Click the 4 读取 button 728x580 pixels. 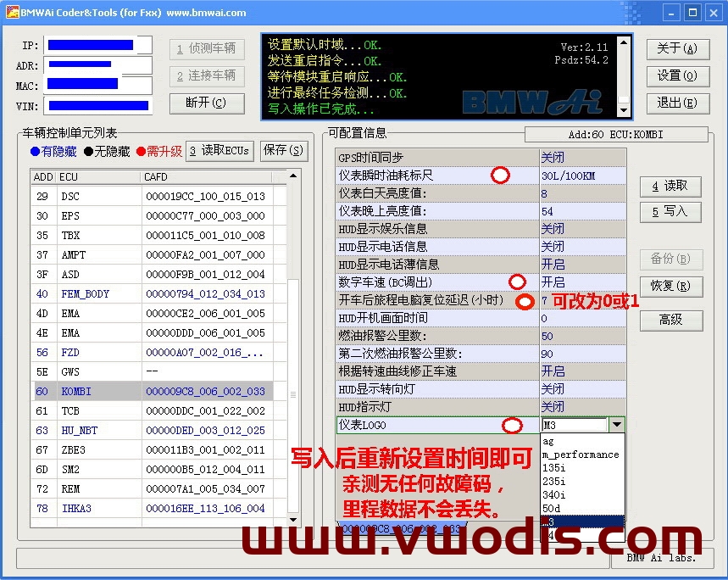[x=670, y=186]
